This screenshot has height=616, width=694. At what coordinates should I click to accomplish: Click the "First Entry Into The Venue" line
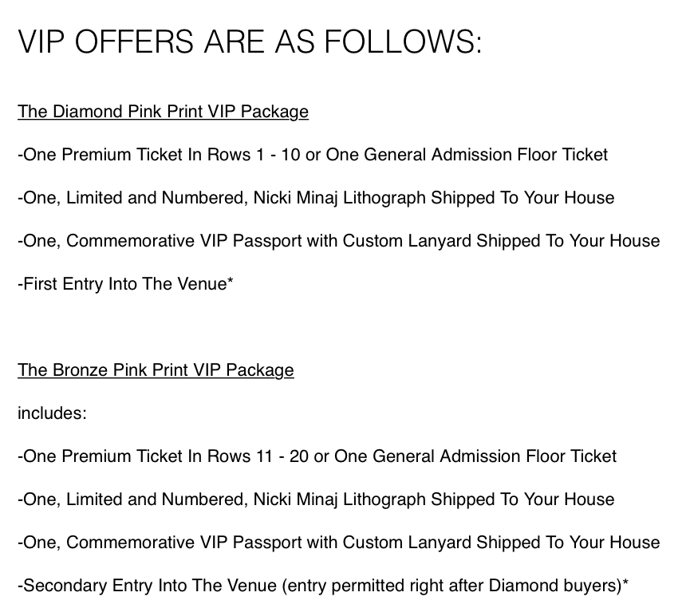[x=125, y=284]
